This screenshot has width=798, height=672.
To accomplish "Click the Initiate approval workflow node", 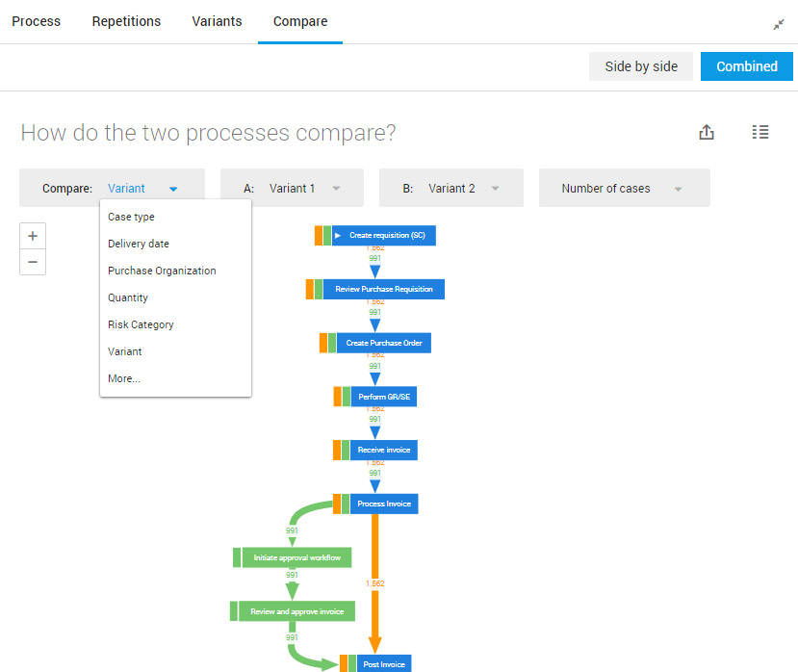I will pyautogui.click(x=296, y=557).
